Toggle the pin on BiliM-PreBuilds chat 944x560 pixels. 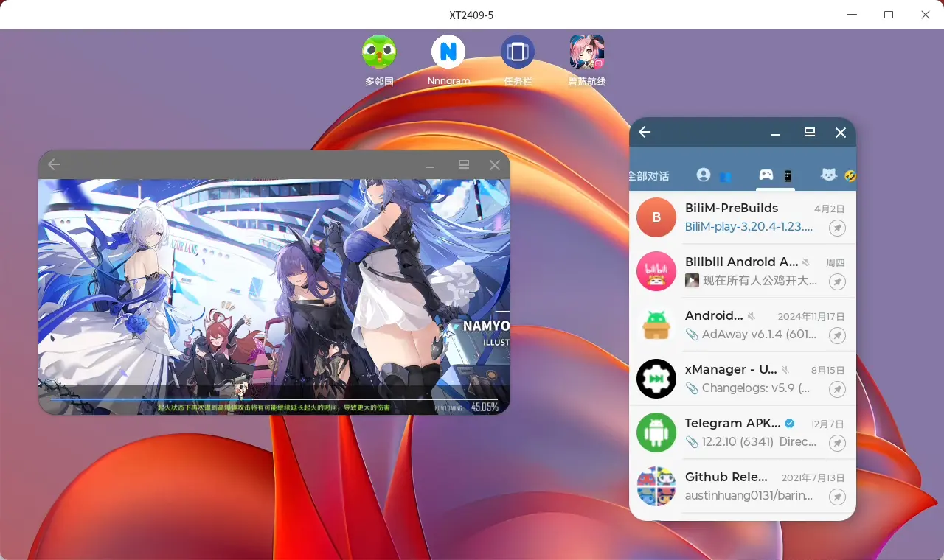(837, 228)
